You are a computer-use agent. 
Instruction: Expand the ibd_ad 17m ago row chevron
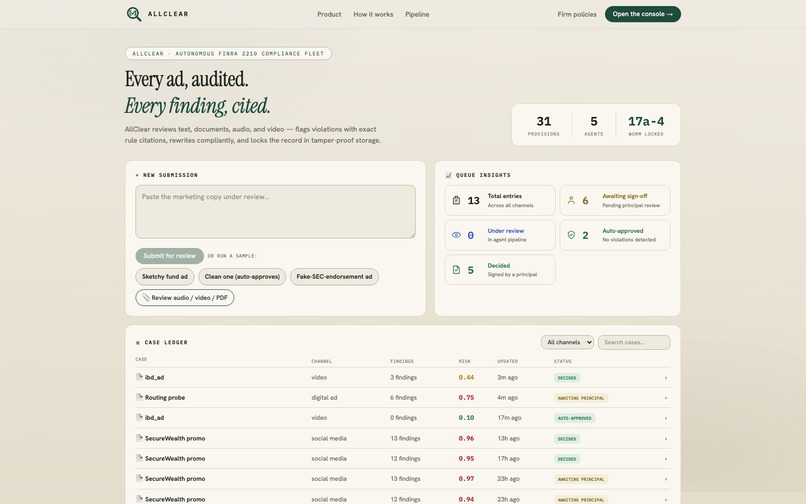point(666,418)
